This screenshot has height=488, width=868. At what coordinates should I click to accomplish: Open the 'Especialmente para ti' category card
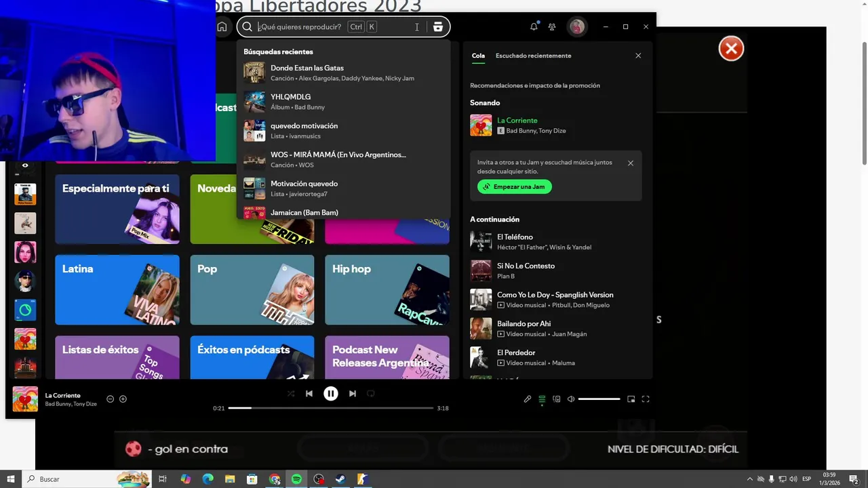[x=117, y=209]
